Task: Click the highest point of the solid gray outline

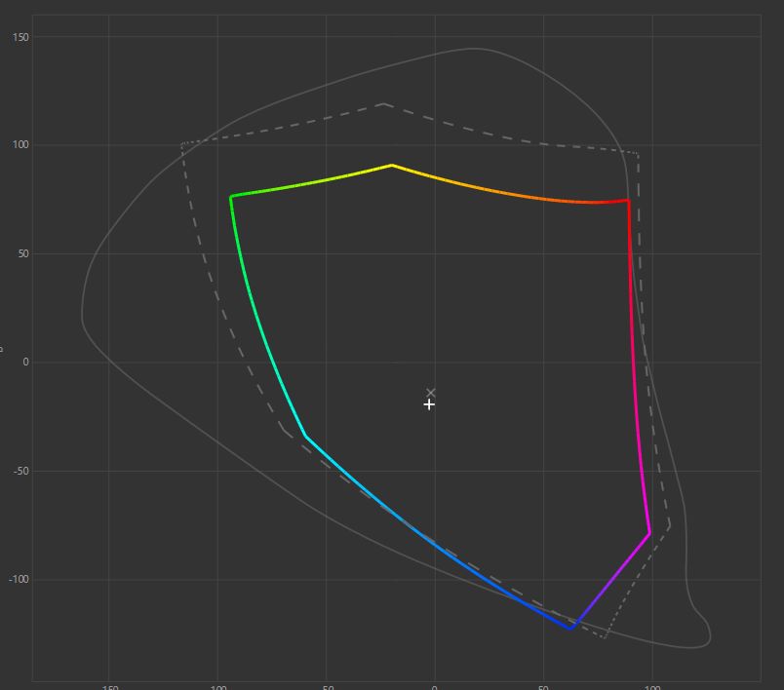Action: [x=475, y=49]
